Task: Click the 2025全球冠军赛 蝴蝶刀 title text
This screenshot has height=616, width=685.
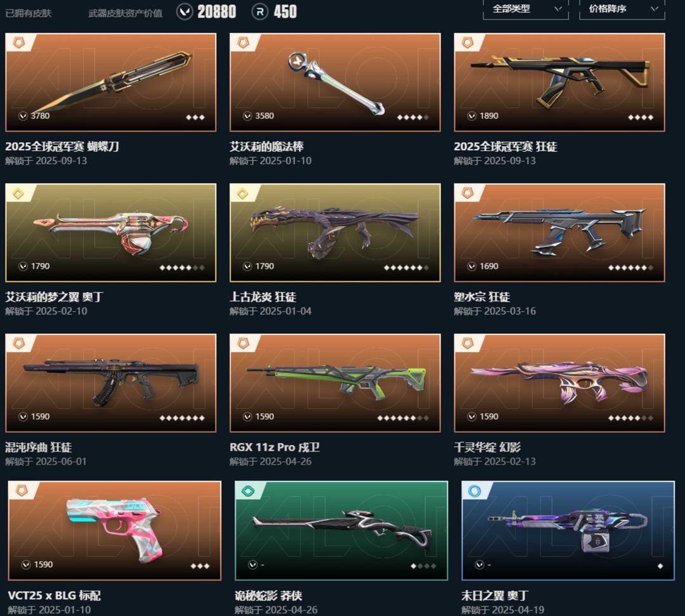Action: click(x=62, y=146)
